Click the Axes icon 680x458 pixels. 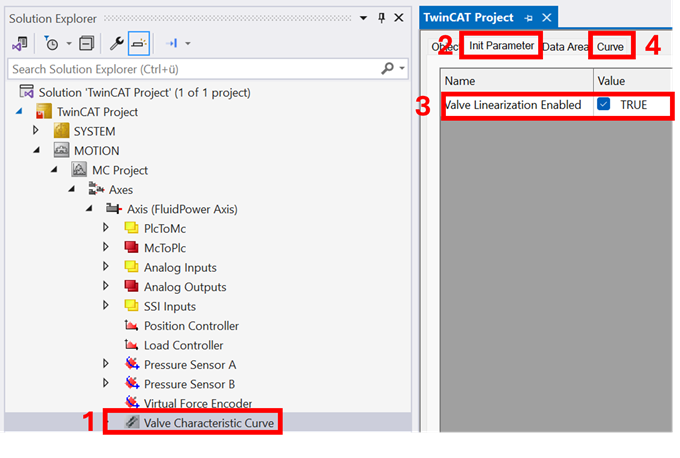[96, 189]
